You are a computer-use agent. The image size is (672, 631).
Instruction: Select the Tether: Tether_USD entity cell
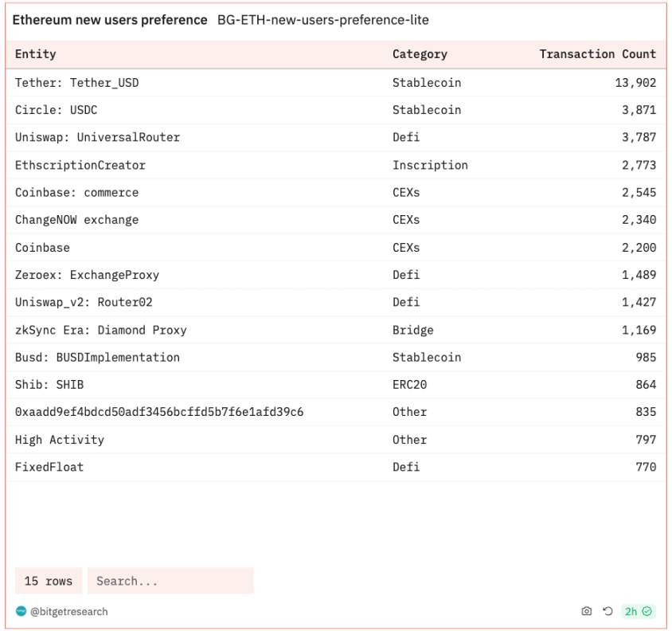pyautogui.click(x=77, y=82)
